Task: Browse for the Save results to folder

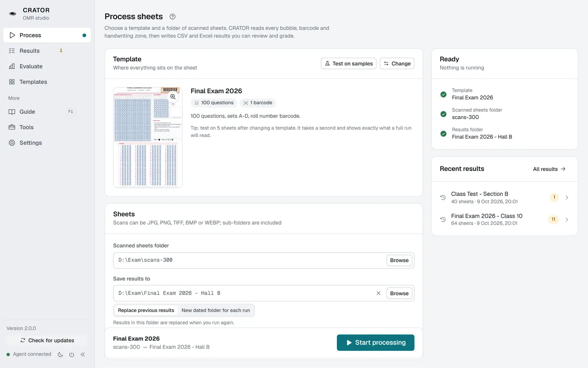Action: (x=399, y=293)
